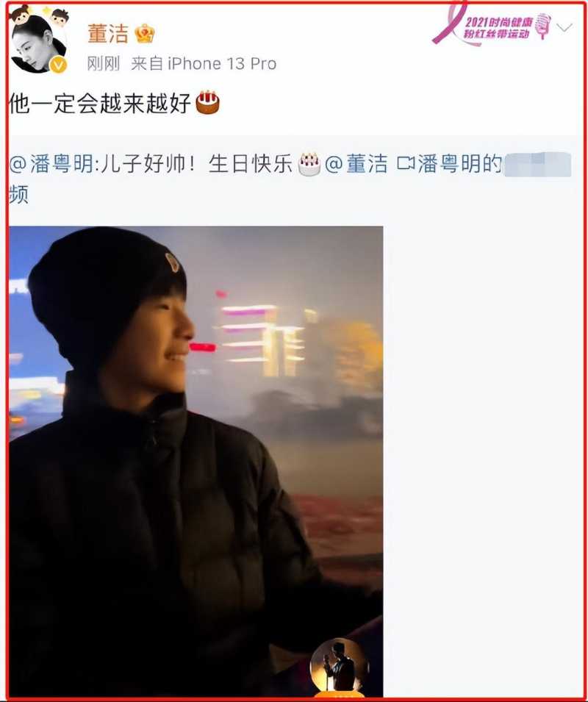Image resolution: width=588 pixels, height=702 pixels.
Task: Click the crown membership icon beside 董洁
Action: tap(145, 34)
